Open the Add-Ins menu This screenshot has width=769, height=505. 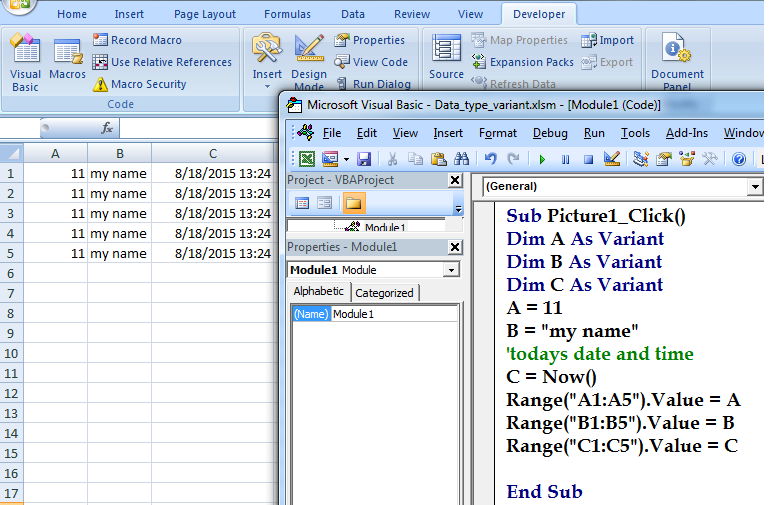(x=687, y=133)
